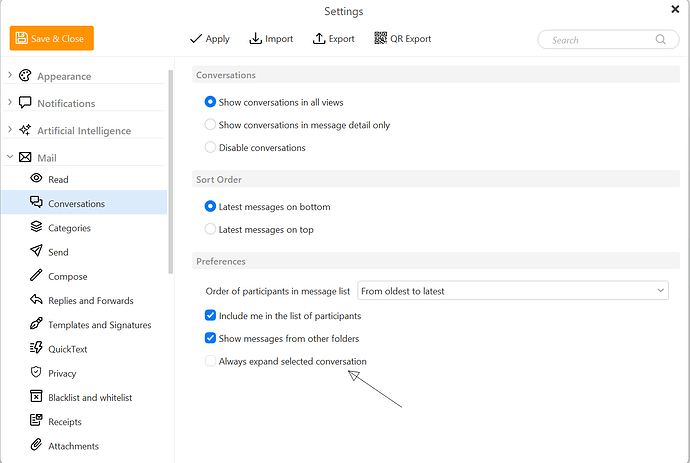The width and height of the screenshot is (690, 463).
Task: Click the floppy disk save icon
Action: tap(22, 38)
